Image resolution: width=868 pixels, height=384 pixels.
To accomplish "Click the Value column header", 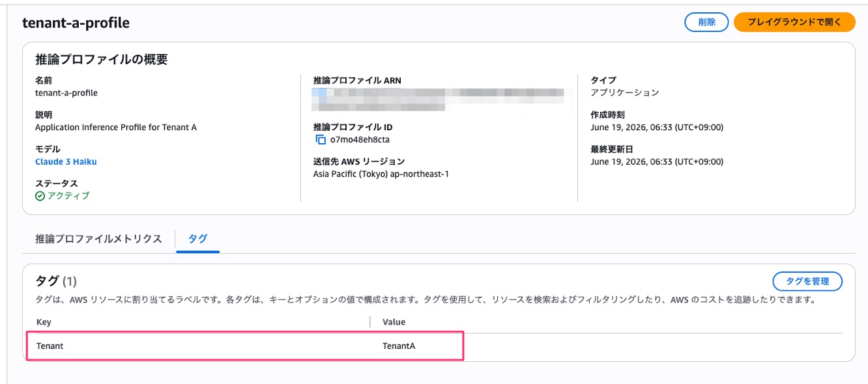I will point(394,322).
